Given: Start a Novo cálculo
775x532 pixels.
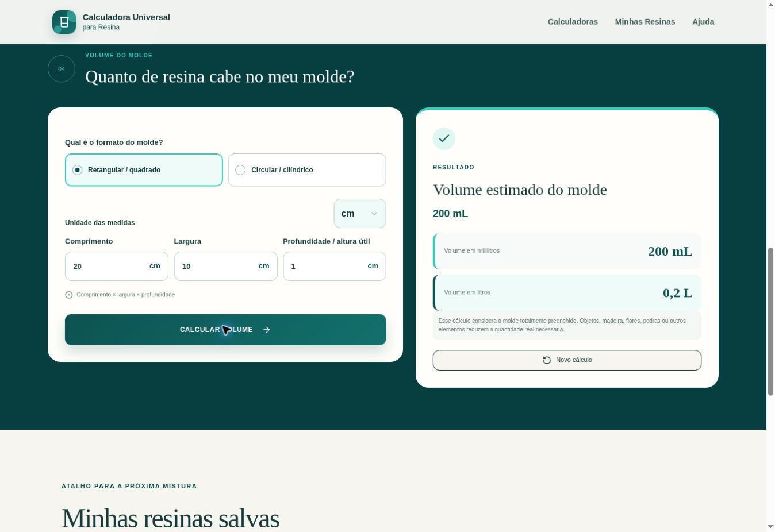Looking at the screenshot, I should coord(567,360).
